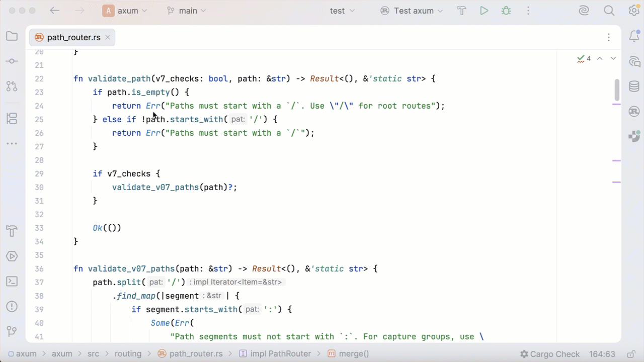Run the Test axum configuration
This screenshot has height=362, width=644.
click(x=484, y=11)
